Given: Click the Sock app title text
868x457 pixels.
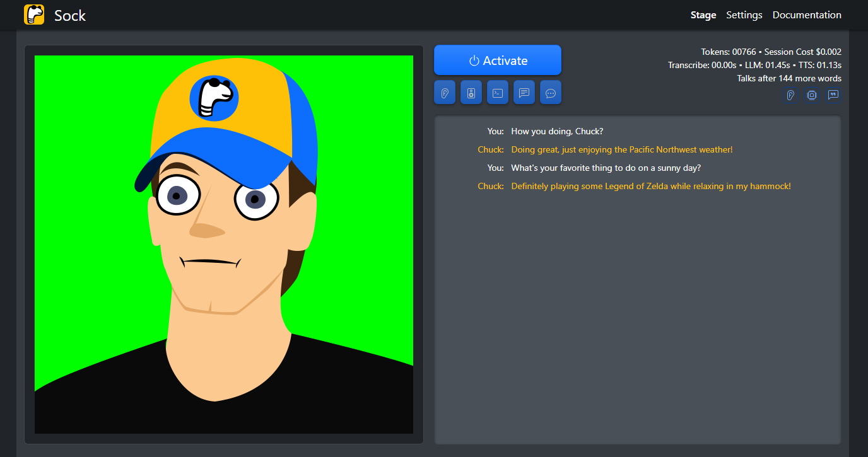Looking at the screenshot, I should 70,16.
